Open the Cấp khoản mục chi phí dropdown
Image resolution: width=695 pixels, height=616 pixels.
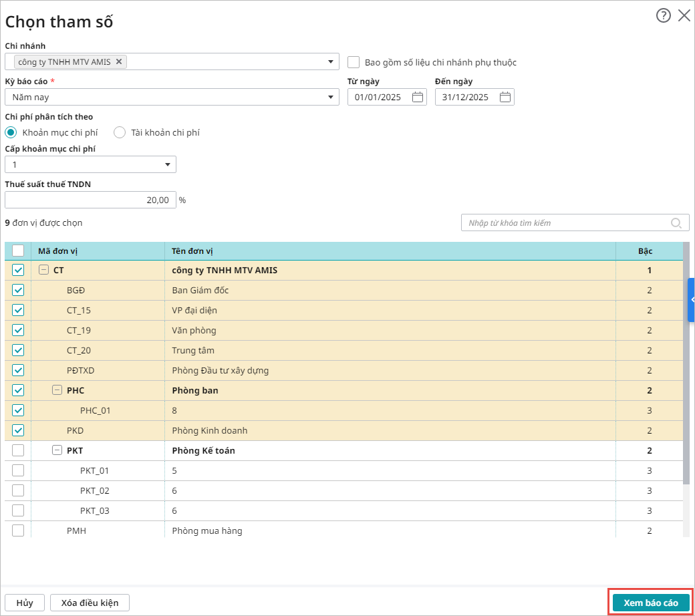tap(90, 164)
